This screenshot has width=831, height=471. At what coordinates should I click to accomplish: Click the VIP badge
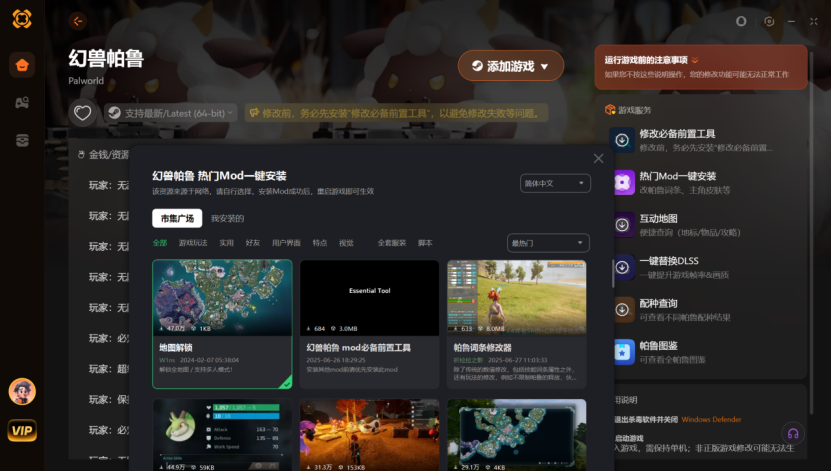pyautogui.click(x=22, y=430)
